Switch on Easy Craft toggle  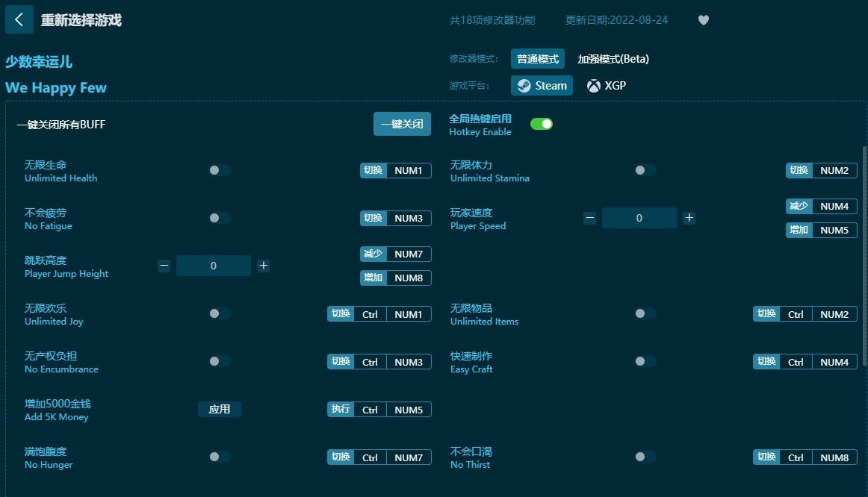[x=645, y=361]
